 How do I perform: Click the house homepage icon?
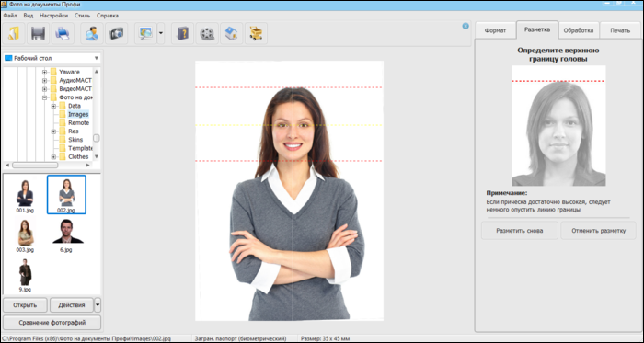click(x=232, y=34)
